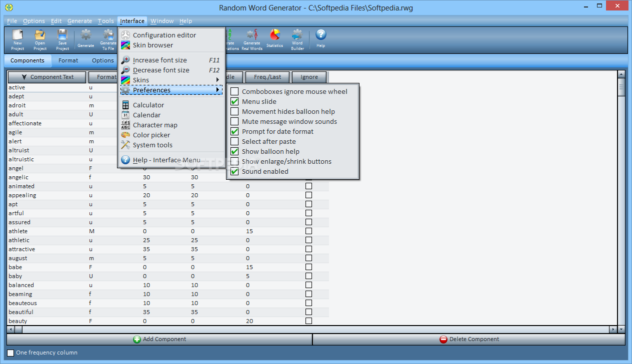Choose Decrease font size
Viewport: 632px width, 364px height.
coord(171,70)
